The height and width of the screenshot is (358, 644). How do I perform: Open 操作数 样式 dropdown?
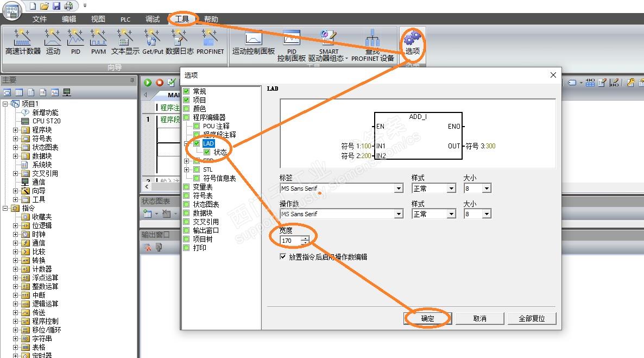coord(451,213)
